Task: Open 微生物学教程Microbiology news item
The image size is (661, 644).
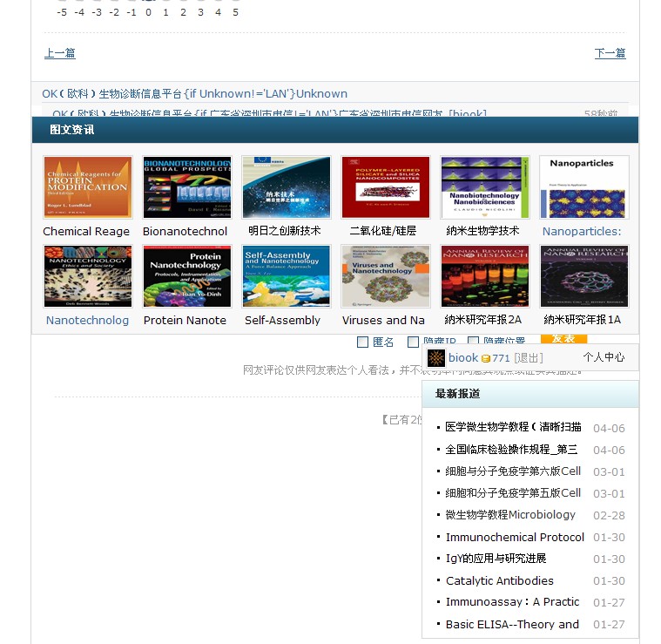Action: 510,515
